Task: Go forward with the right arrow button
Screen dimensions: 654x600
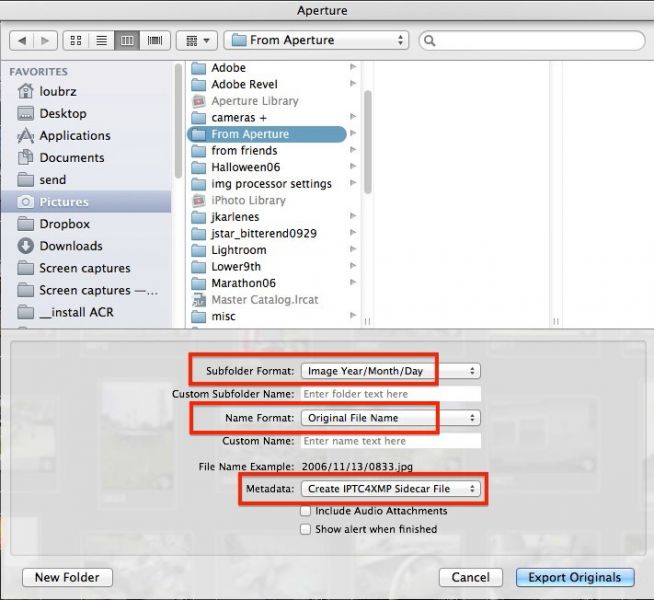Action: coord(45,40)
